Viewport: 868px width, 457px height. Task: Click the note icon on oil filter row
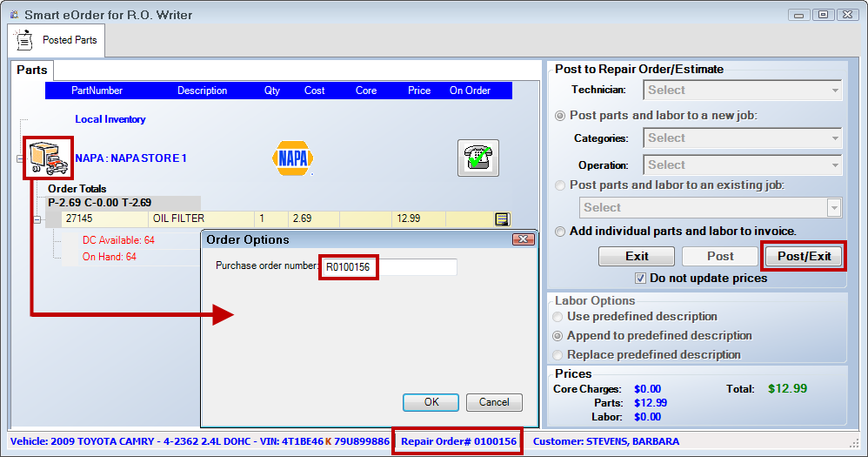click(x=502, y=219)
